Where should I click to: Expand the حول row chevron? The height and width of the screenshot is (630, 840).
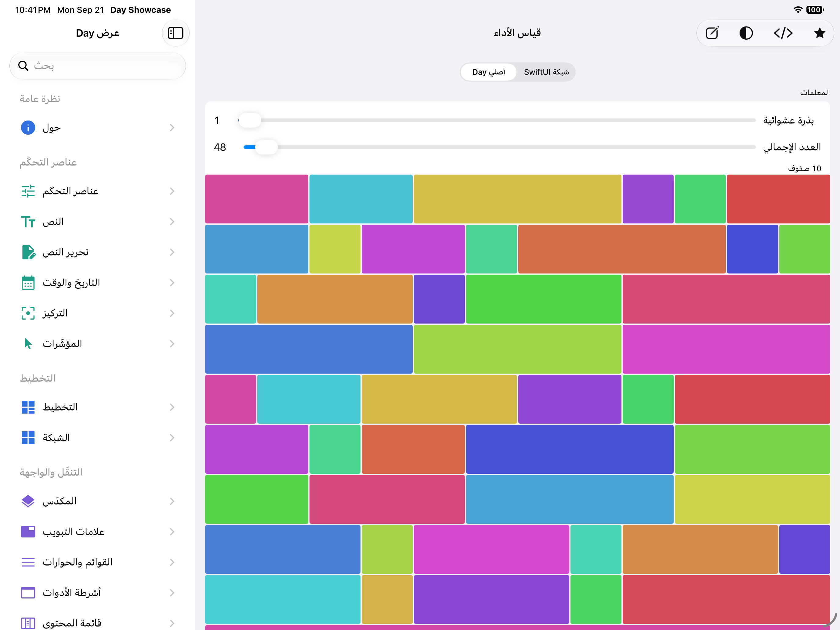click(172, 128)
